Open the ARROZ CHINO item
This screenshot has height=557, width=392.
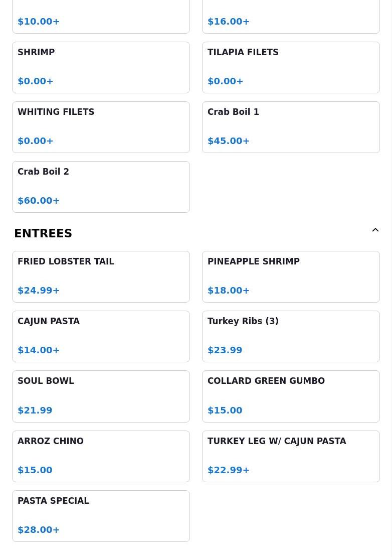click(x=101, y=457)
